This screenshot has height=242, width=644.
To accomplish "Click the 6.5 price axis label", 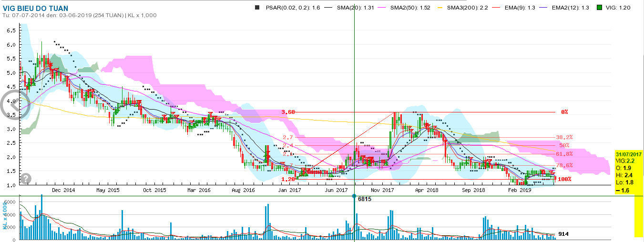I will [x=10, y=30].
